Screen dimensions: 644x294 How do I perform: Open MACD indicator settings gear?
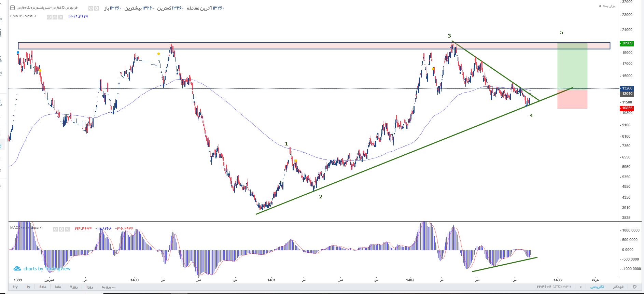click(61, 229)
